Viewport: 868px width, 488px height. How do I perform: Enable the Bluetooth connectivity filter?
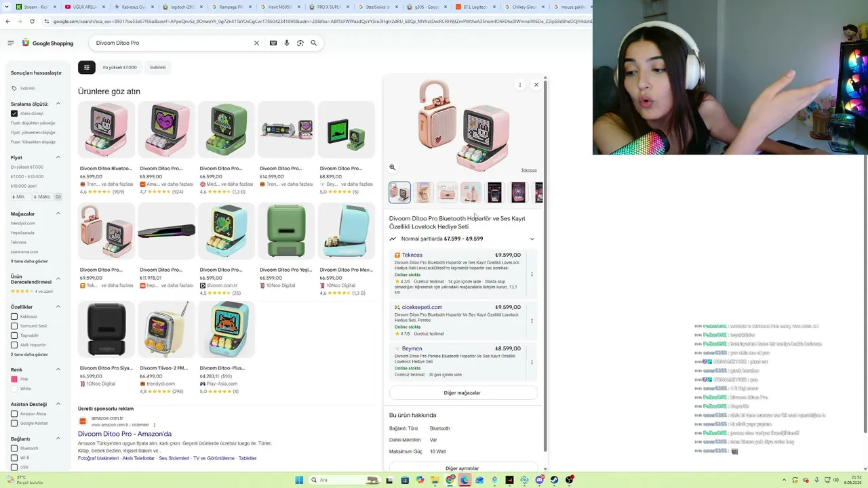coord(14,448)
